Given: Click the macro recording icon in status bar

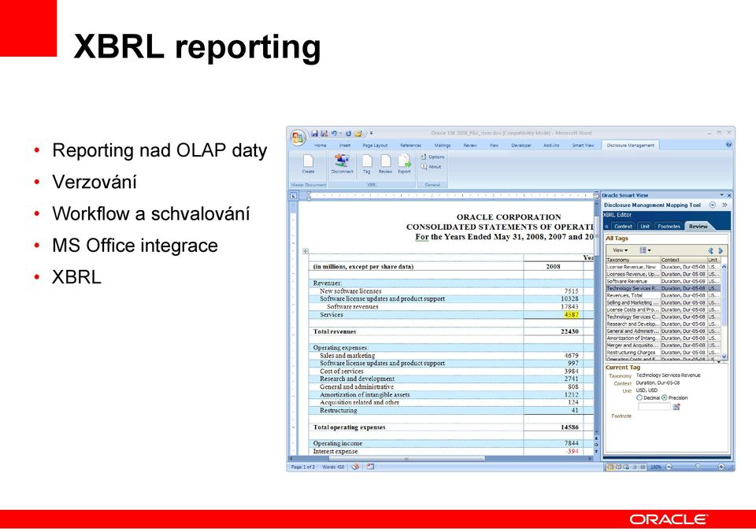Looking at the screenshot, I should pos(370,467).
